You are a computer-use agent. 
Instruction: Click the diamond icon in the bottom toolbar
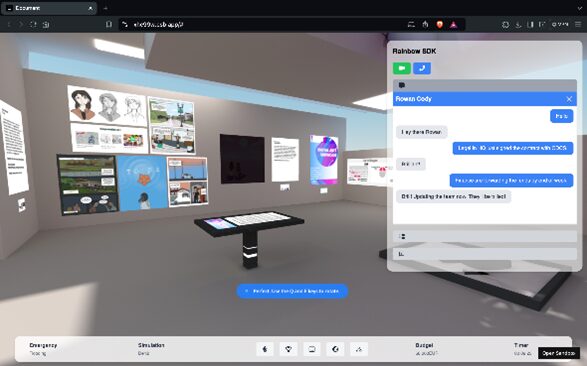tap(288, 349)
